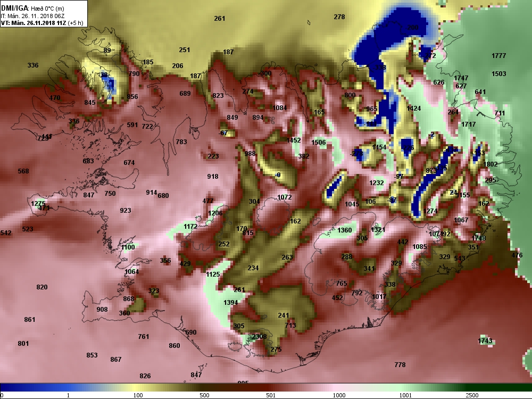Click the map value '1275'
The width and height of the screenshot is (532, 399).
[x=38, y=204]
